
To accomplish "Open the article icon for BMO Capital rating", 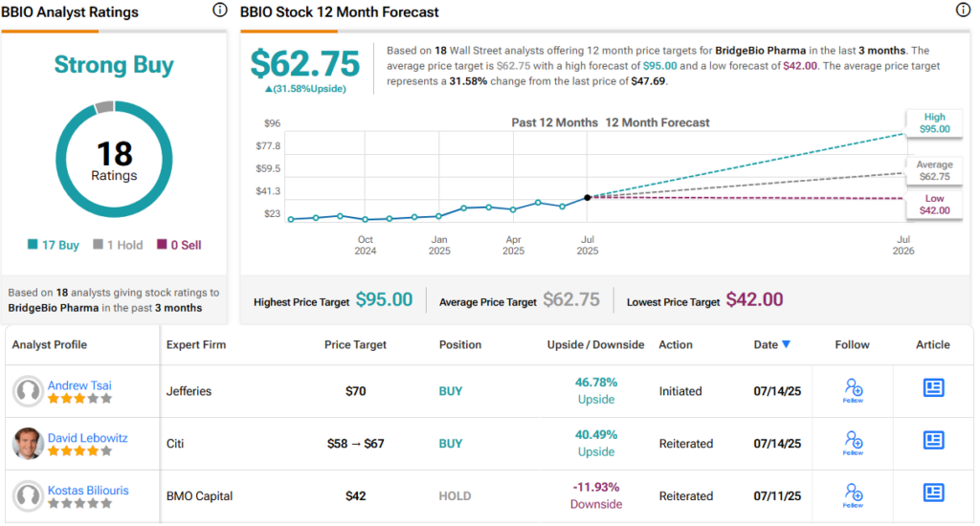I will [933, 493].
